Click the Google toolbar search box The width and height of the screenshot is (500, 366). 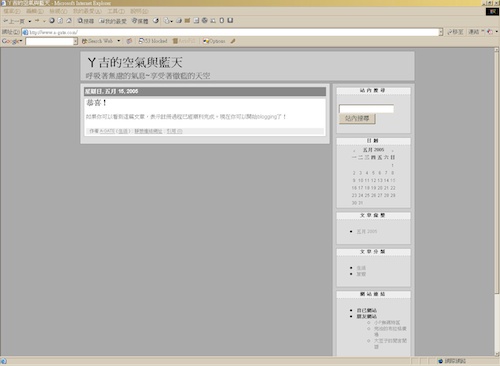(x=49, y=41)
